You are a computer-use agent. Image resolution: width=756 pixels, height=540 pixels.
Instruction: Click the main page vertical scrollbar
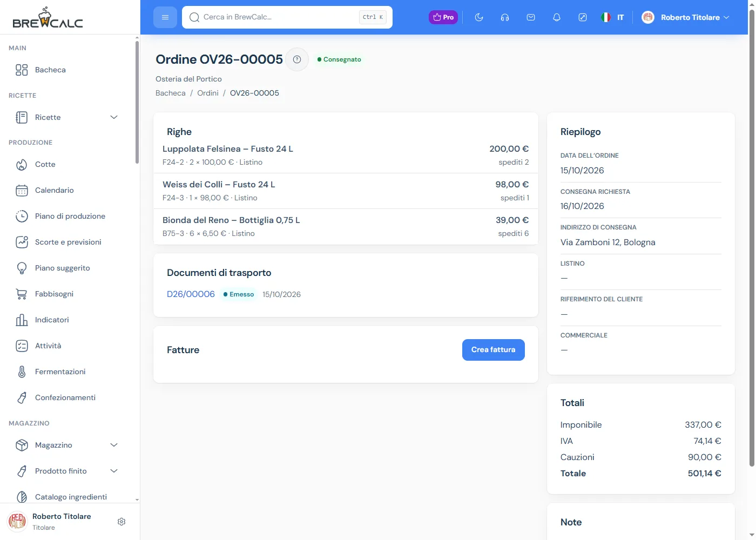(x=752, y=238)
